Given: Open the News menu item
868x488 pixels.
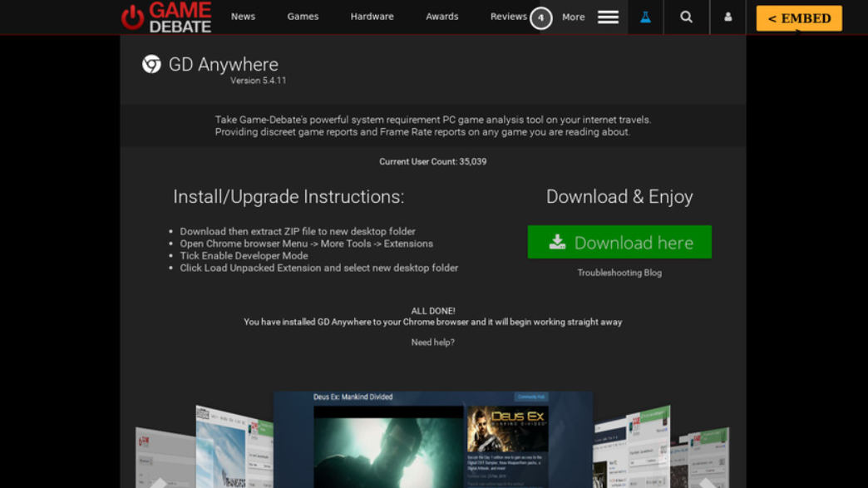Looking at the screenshot, I should [x=243, y=17].
